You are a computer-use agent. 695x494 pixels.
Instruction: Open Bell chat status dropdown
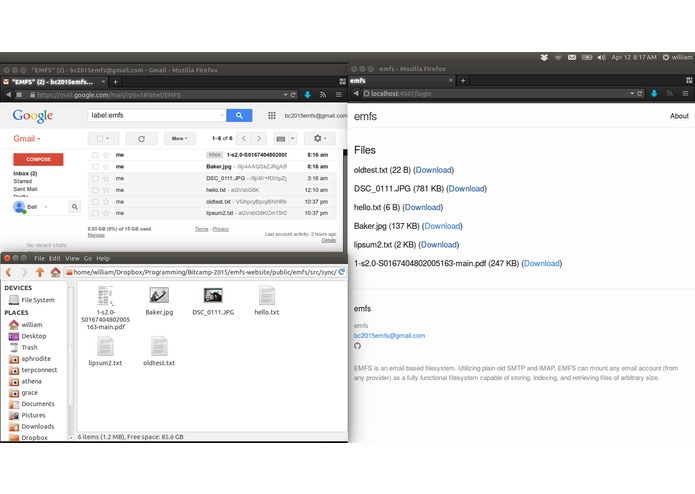point(46,207)
